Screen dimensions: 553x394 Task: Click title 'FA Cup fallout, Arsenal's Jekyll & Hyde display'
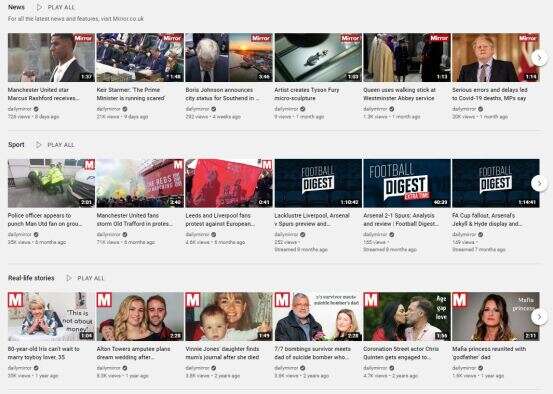pos(487,219)
